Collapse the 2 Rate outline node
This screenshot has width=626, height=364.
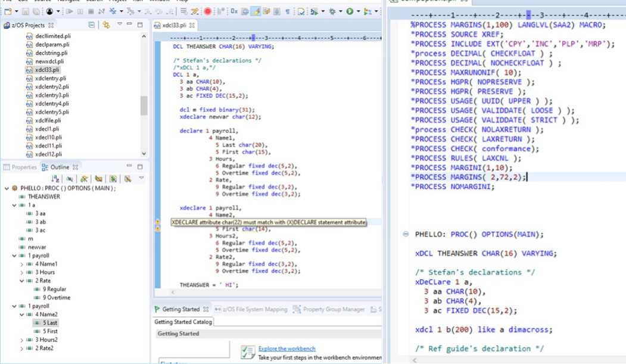(22, 281)
